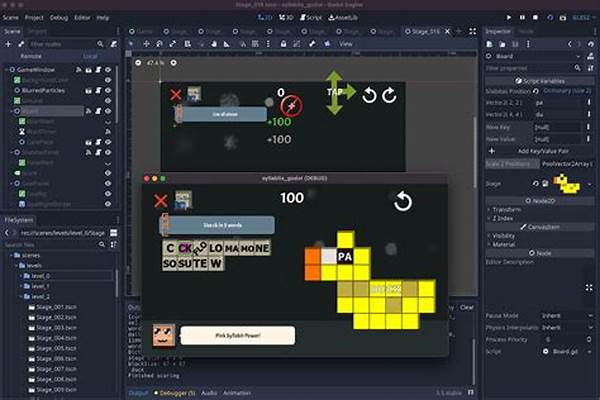
Task: Click the undo arrow in debug game window
Action: pos(403,202)
